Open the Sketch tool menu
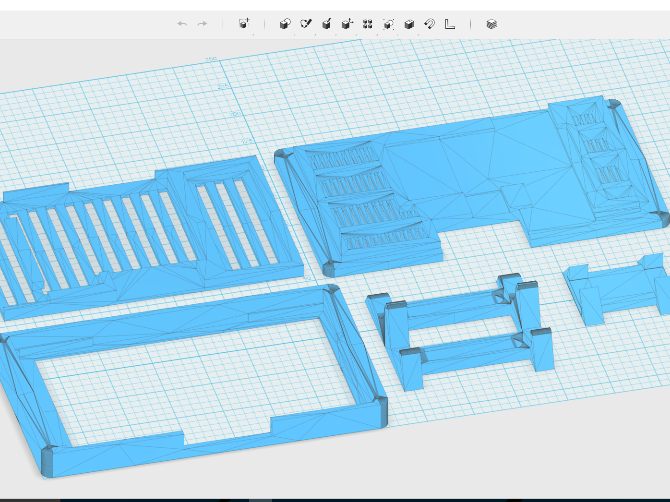Viewport: 670px width, 502px height. [306, 24]
